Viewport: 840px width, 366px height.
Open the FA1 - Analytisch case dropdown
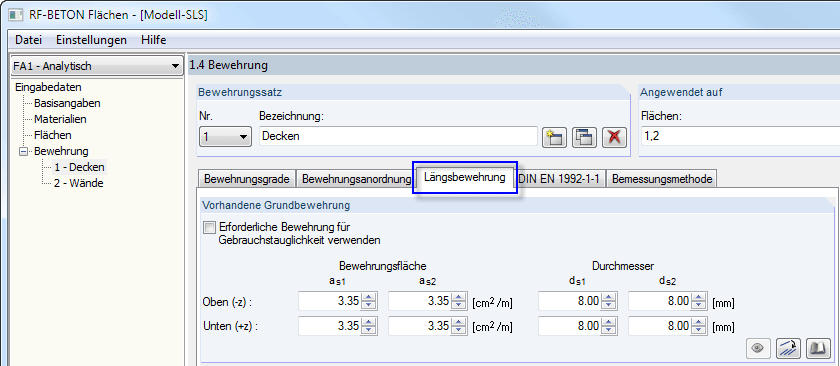[96, 66]
